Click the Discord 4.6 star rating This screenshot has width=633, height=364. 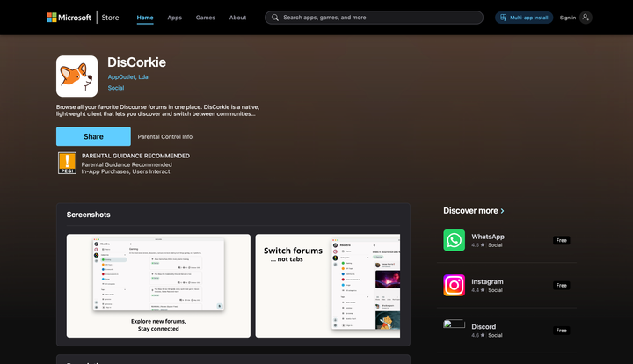pyautogui.click(x=477, y=335)
